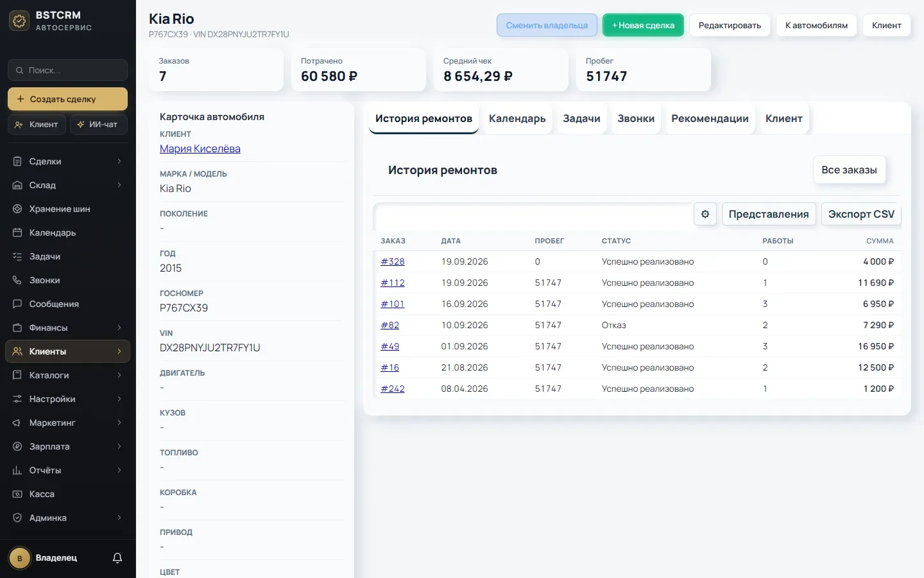Screen dimensions: 924x578
Task: Click the Клиенты people icon
Action: (x=17, y=351)
